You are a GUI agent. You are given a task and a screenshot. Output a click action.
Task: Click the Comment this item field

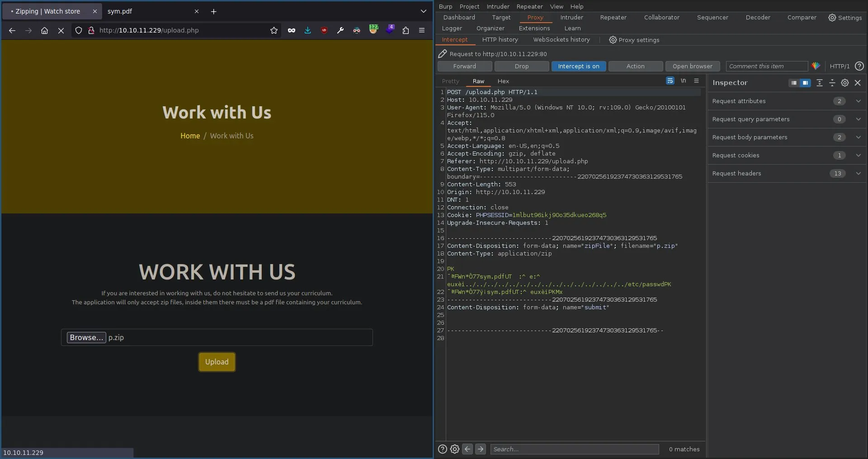(x=767, y=66)
